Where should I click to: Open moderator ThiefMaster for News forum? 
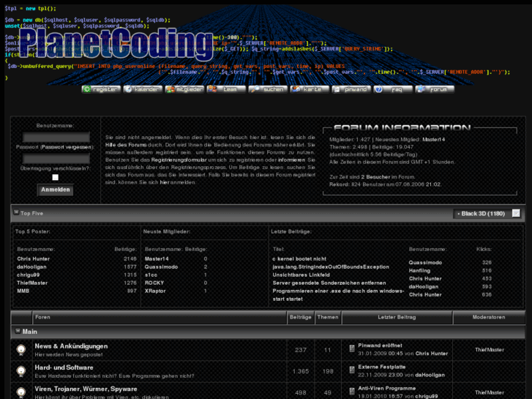490,350
